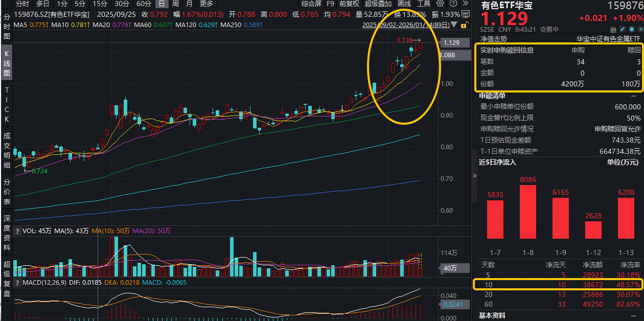Toggle 前复权 price adjustment mode
Screen dimensions: 644x321
coord(349,4)
